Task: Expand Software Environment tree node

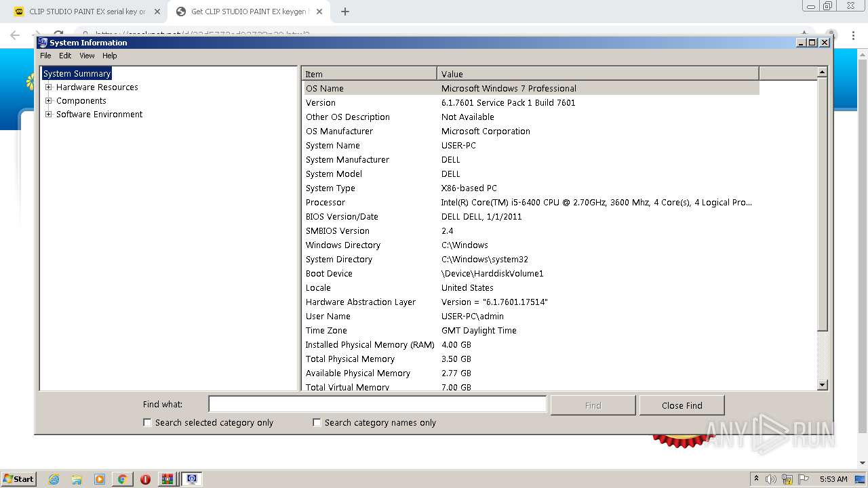Action: coord(48,114)
